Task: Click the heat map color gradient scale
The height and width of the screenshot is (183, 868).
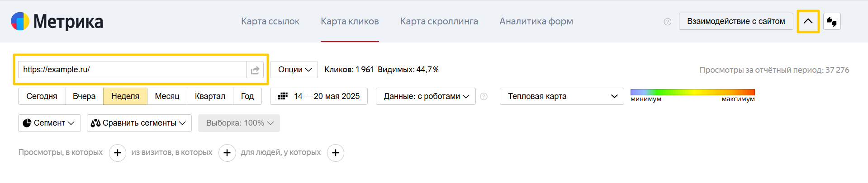Action: (x=692, y=92)
